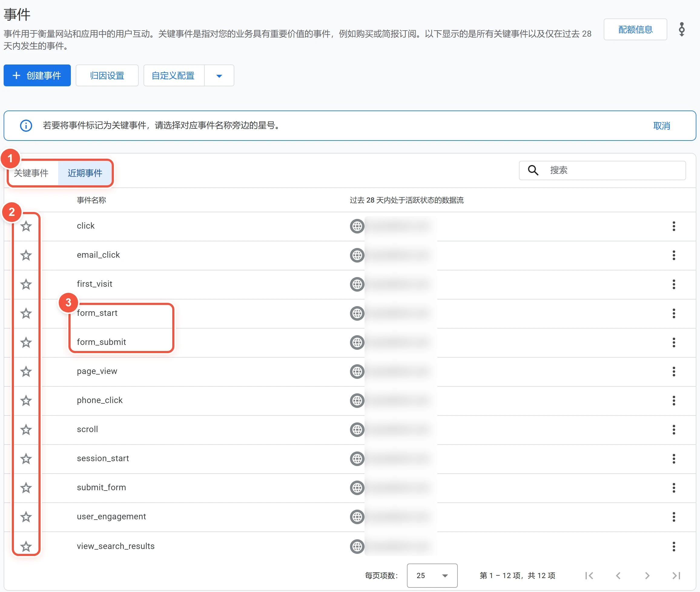Click web stream globe icon for click
This screenshot has width=700, height=592.
point(357,226)
